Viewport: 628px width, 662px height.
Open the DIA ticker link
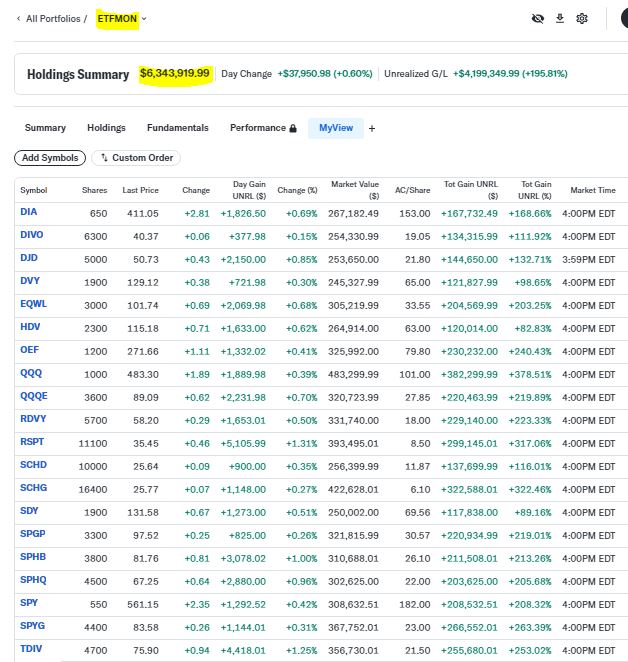(28, 212)
